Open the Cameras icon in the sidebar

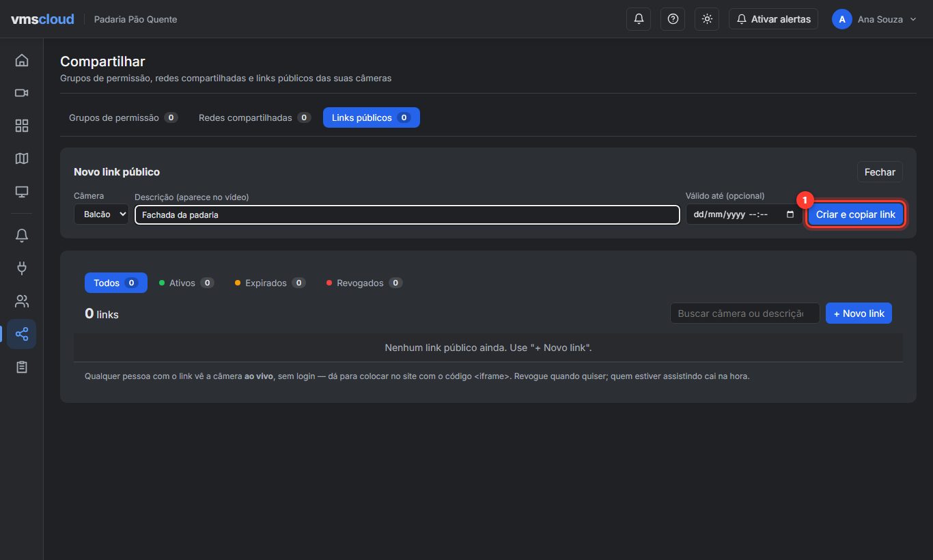click(x=22, y=93)
